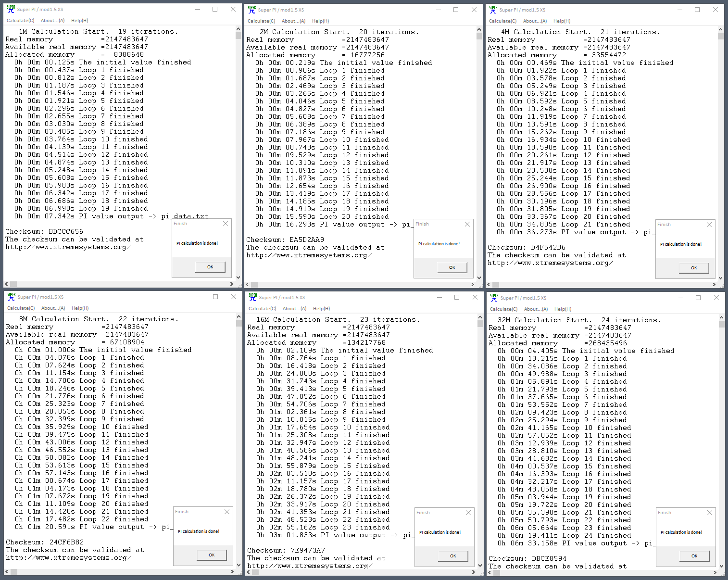The image size is (728, 580).
Task: Click the horizontal scrollbar right arrow in the 16M window
Action: 474,572
